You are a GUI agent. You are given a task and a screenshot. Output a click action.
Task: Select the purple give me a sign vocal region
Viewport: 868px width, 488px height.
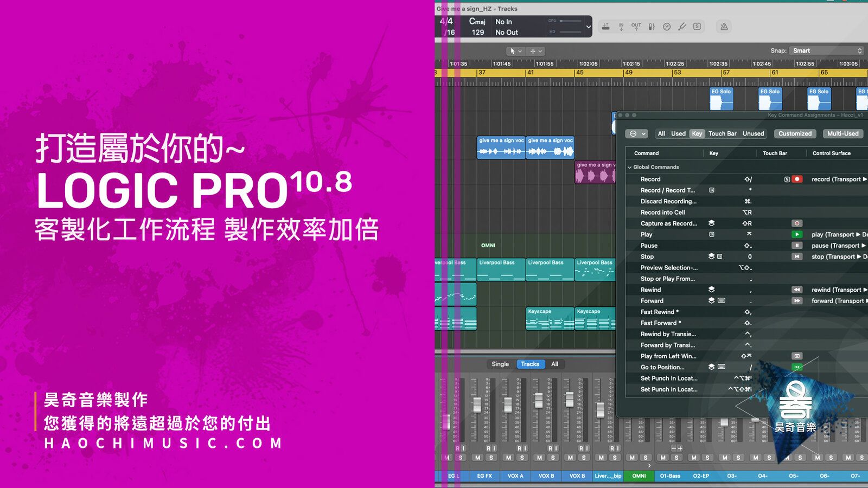595,172
